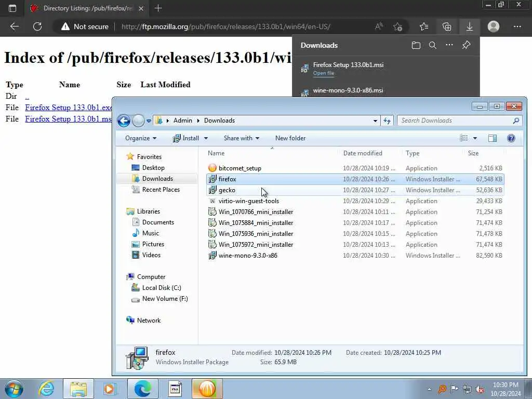532x399 pixels.
Task: Add this page to favorites star icon
Action: click(x=397, y=26)
